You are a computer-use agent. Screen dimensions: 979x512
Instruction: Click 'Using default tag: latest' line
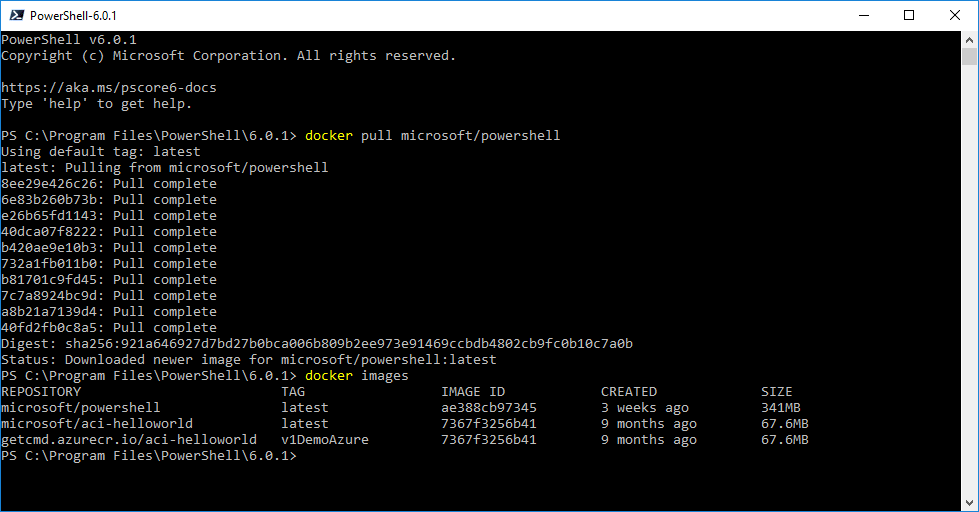click(101, 152)
